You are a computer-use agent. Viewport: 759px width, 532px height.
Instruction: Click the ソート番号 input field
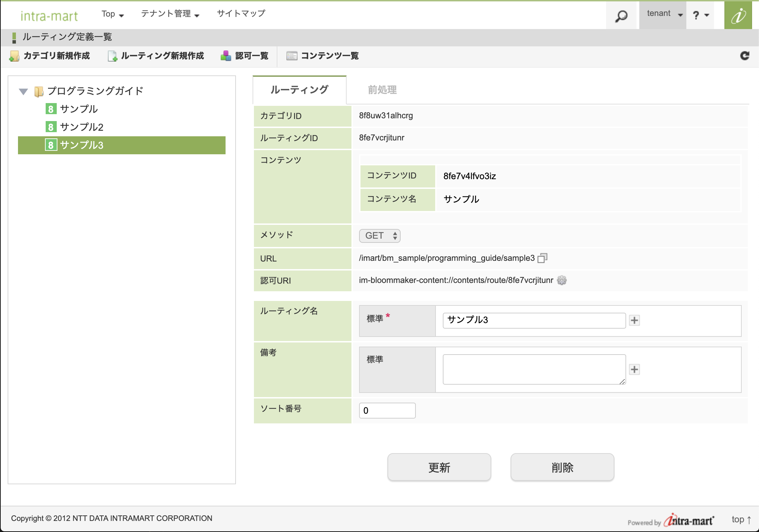[x=387, y=411]
